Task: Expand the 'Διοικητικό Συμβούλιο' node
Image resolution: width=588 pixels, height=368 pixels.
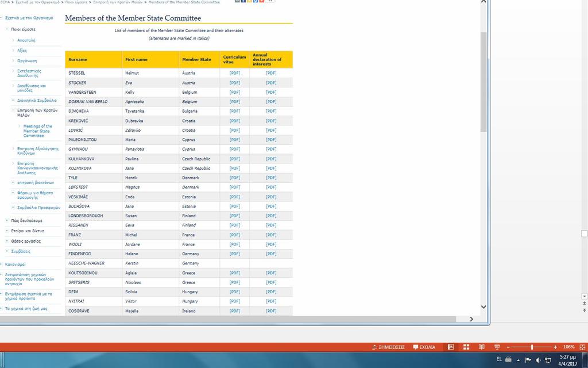Action: 13,100
